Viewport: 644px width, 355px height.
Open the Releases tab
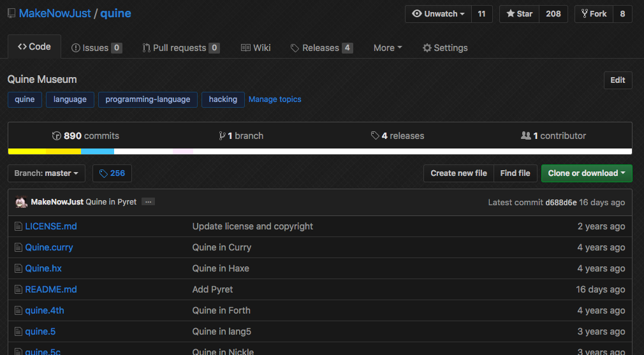(321, 48)
